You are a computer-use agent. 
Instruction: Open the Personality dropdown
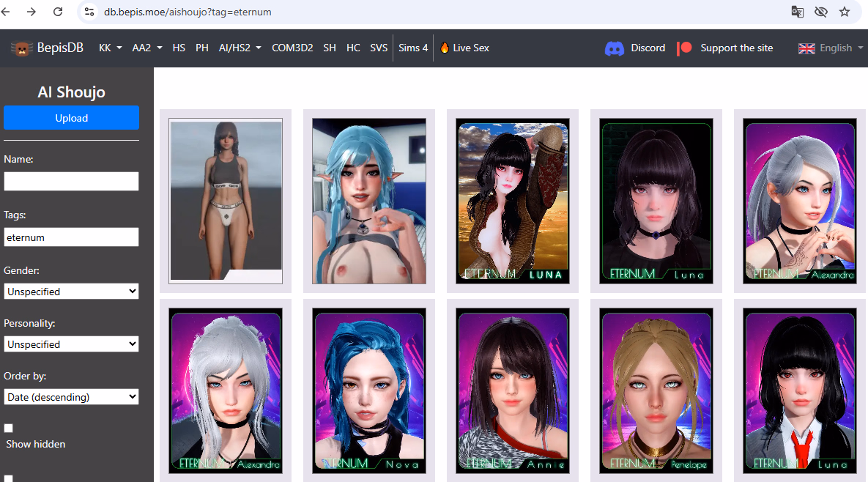click(71, 344)
